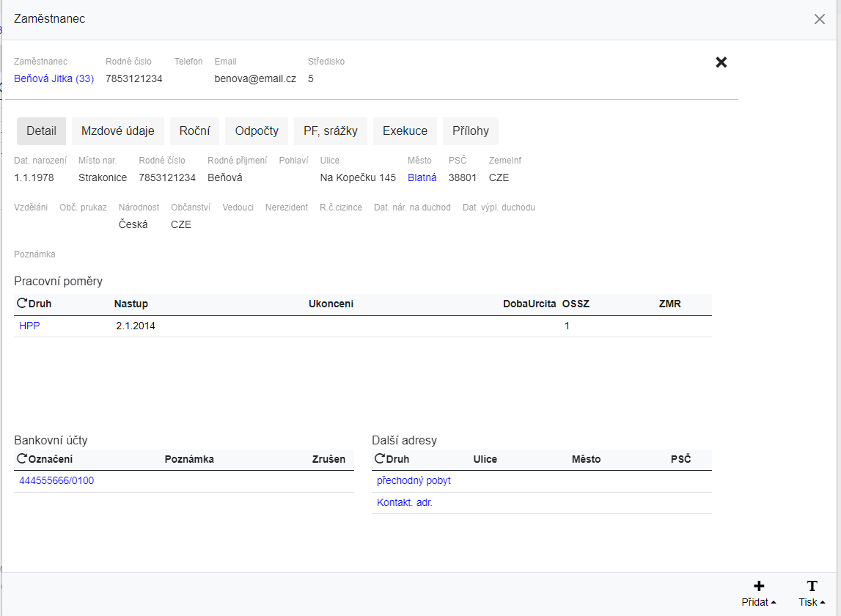Click the Blatná city link
This screenshot has height=616, width=841.
422,177
